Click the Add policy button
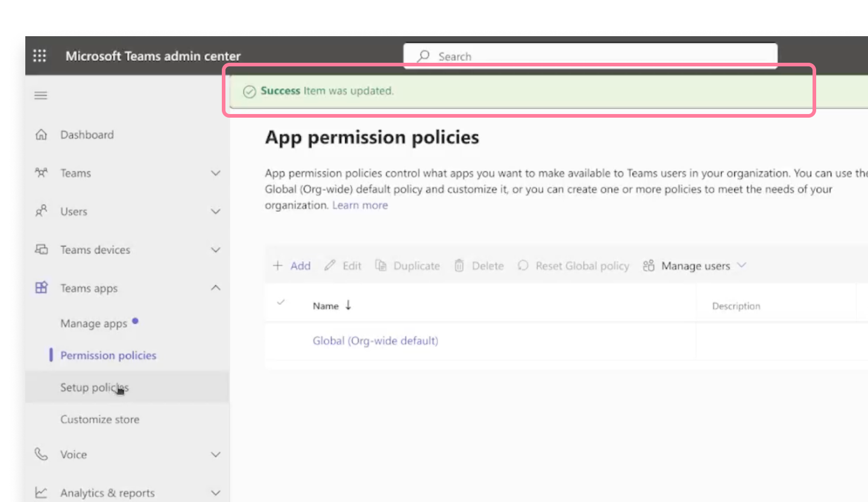 pyautogui.click(x=292, y=265)
